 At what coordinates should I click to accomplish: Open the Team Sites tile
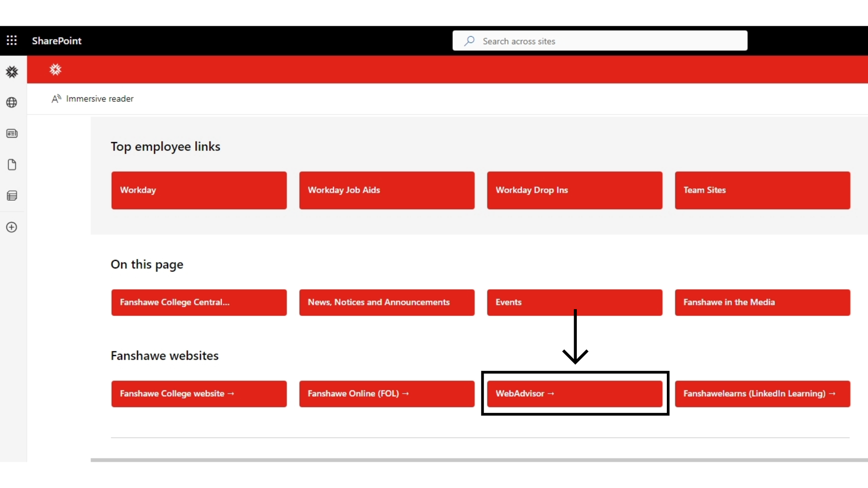763,190
